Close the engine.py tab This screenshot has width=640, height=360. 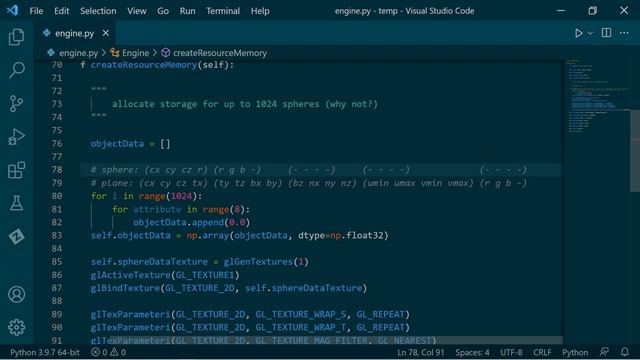click(106, 33)
